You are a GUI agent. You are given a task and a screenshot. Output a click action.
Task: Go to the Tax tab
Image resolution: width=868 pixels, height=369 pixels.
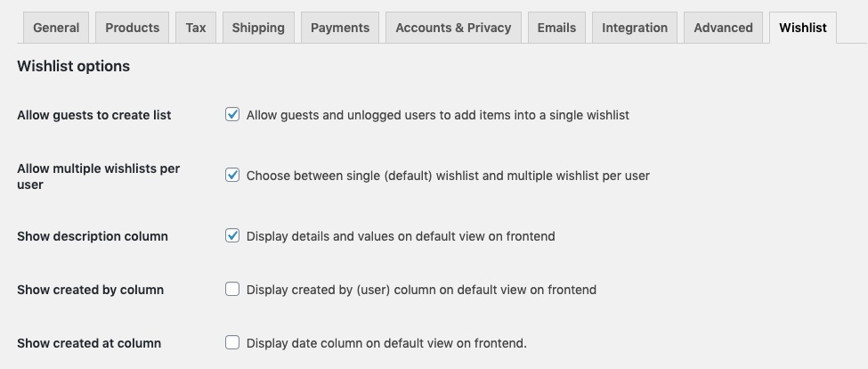point(196,28)
